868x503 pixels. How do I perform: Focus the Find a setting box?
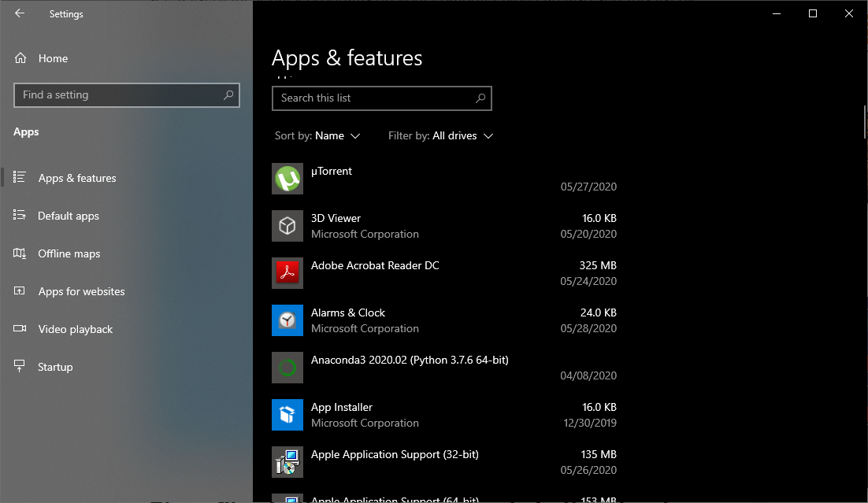click(127, 95)
